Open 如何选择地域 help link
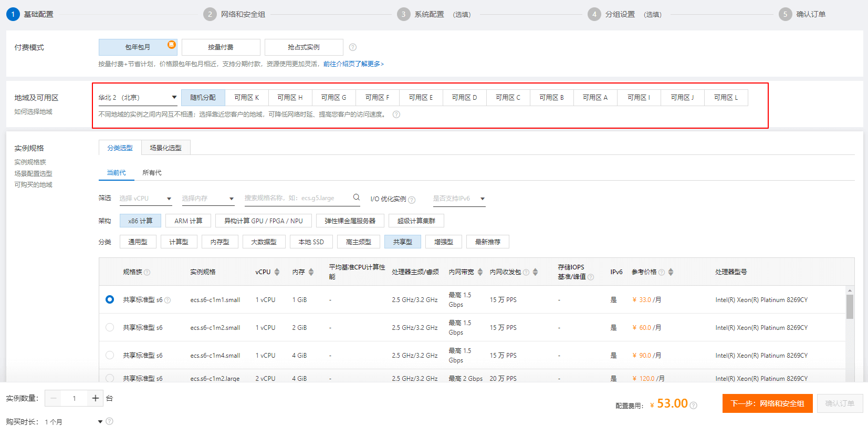The image size is (868, 426). point(33,111)
